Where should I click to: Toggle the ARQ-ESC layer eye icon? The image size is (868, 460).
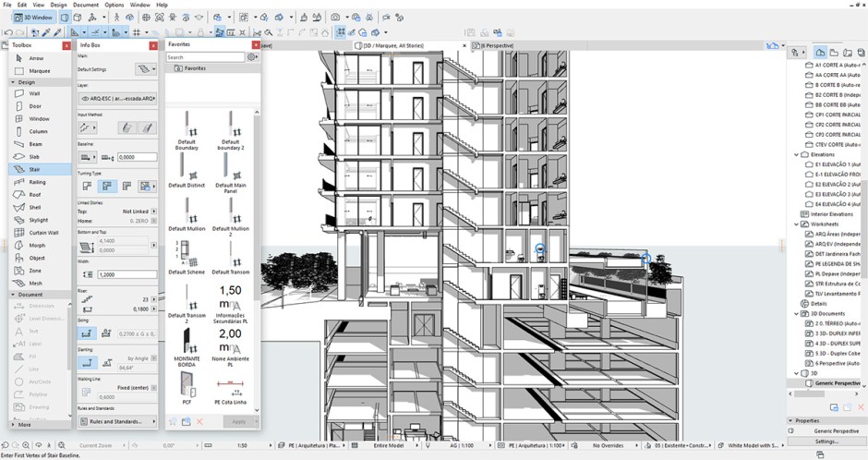[86, 97]
